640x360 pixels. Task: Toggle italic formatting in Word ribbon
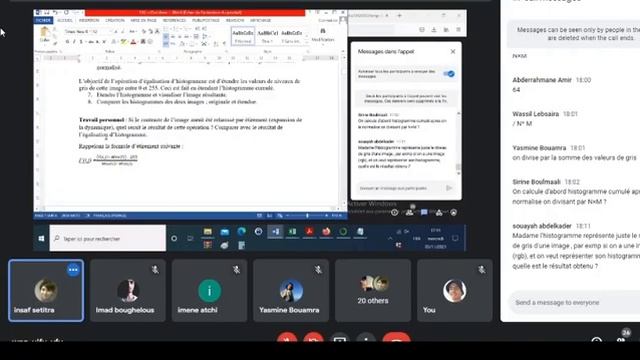coord(74,42)
